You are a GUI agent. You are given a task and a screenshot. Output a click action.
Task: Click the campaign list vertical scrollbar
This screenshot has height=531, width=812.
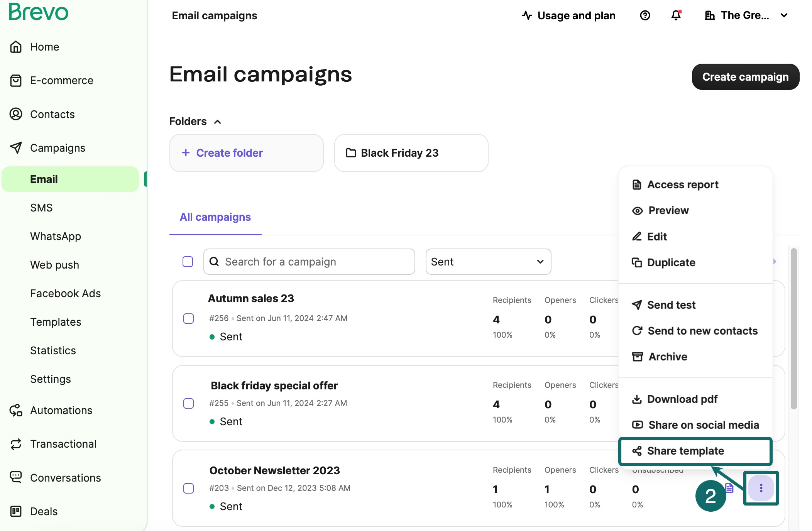tap(793, 328)
